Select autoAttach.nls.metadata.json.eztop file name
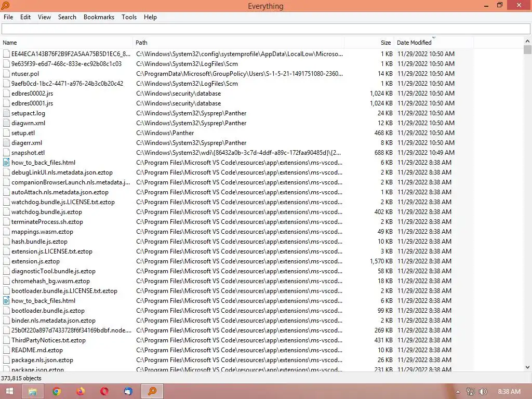Screen dimensions: 532x399 [60, 192]
